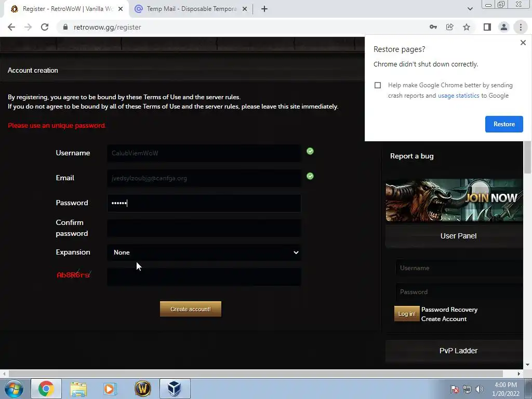Click the green checkmark beside Email

[x=310, y=176]
